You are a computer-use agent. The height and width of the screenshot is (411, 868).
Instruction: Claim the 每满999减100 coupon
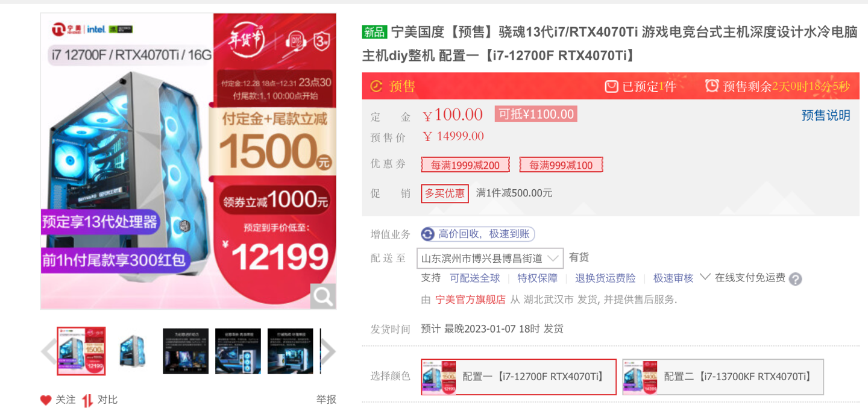(561, 165)
